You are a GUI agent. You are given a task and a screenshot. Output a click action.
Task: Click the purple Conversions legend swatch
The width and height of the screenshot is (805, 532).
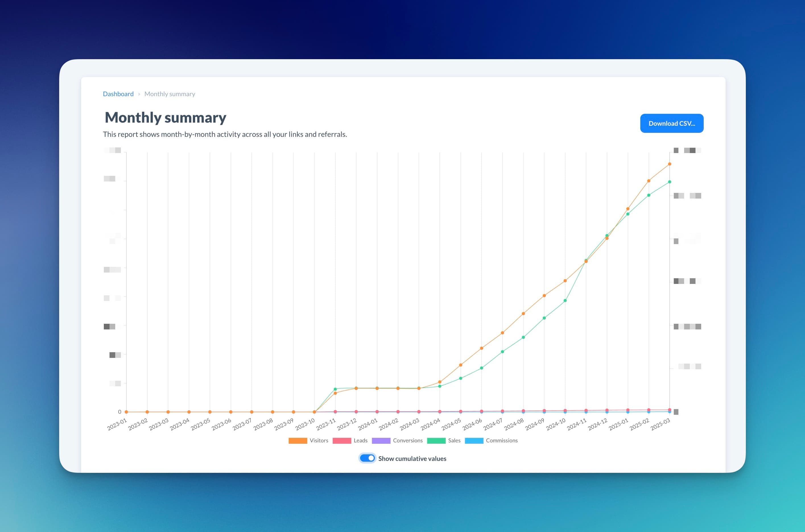click(381, 440)
